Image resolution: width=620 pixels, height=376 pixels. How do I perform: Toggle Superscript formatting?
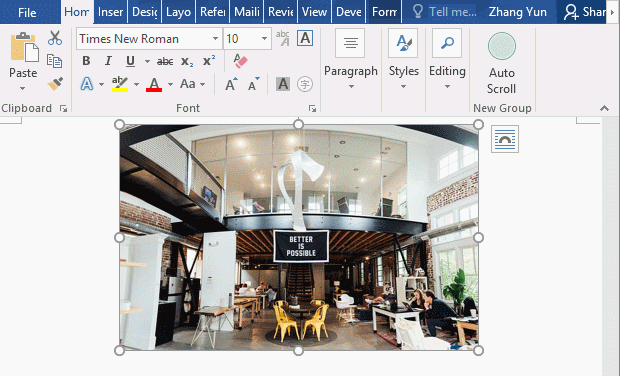[x=209, y=61]
